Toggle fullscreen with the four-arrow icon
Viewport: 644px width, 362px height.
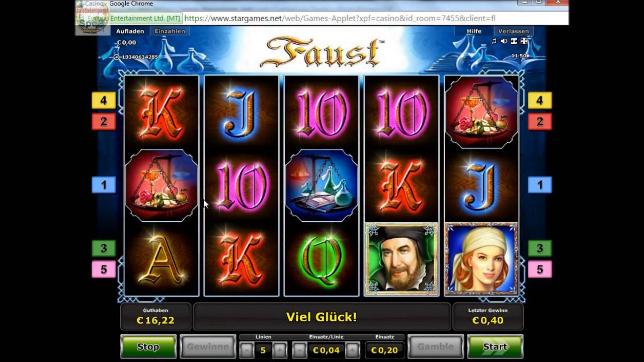pyautogui.click(x=524, y=41)
